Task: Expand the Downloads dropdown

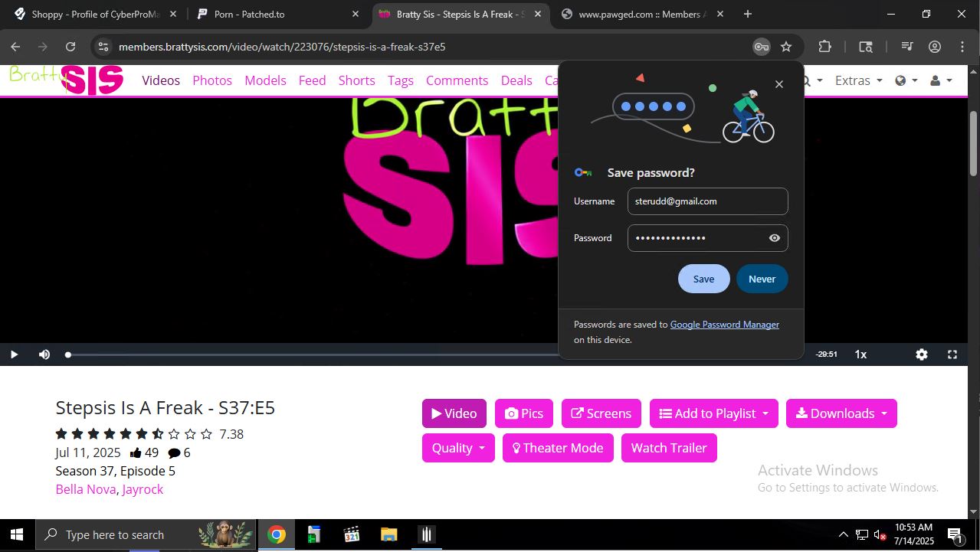Action: point(841,413)
